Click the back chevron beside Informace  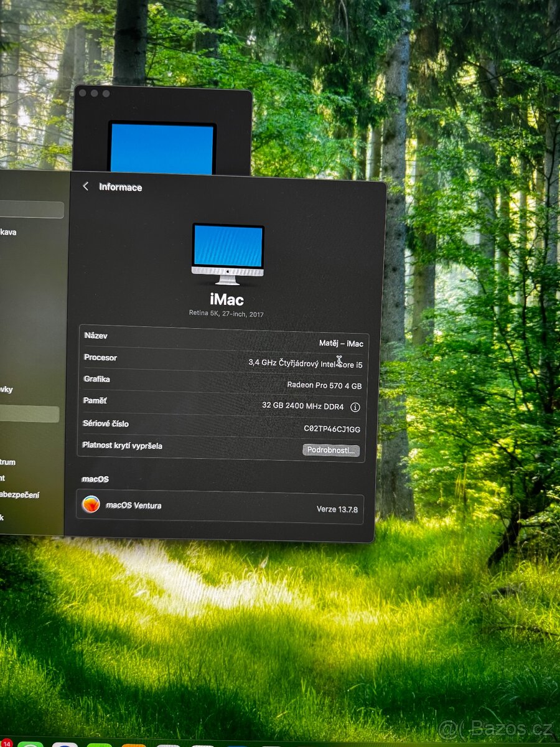86,187
